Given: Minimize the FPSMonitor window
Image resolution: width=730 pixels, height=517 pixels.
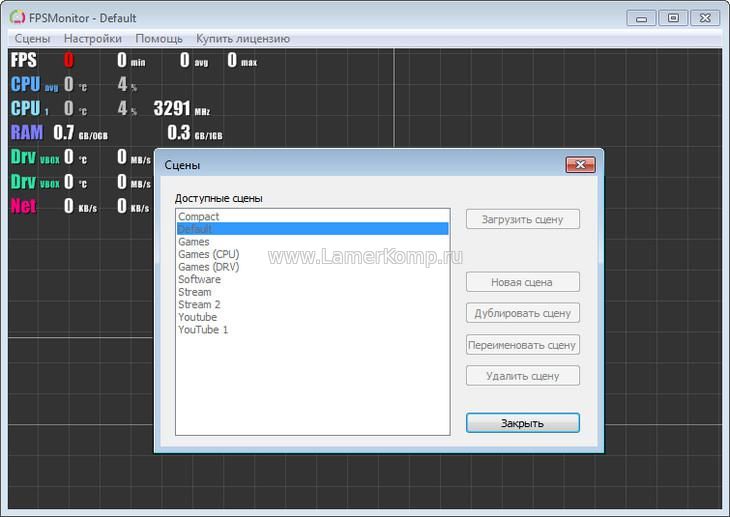Looking at the screenshot, I should 641,18.
